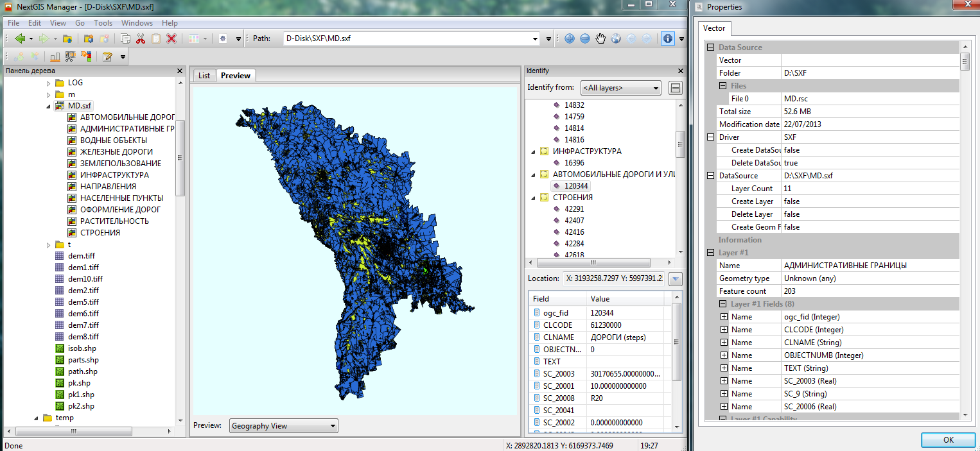Click the folder Up One Level icon
Viewport: 980px width, 451px height.
tap(67, 38)
